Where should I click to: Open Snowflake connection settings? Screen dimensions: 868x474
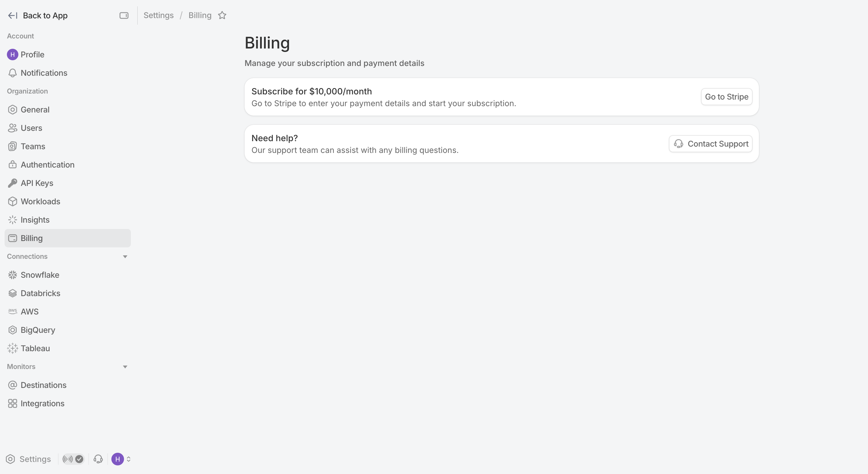click(x=67, y=275)
